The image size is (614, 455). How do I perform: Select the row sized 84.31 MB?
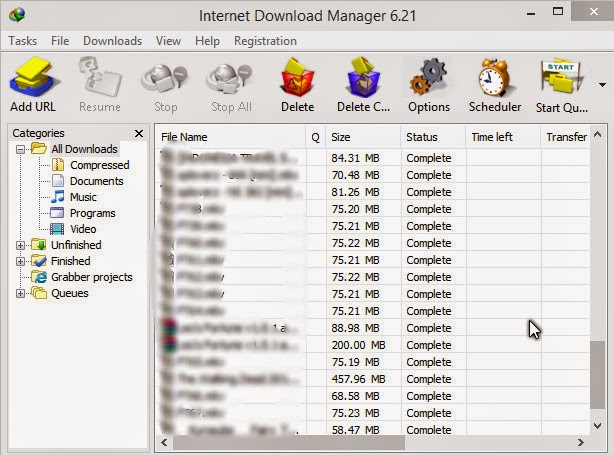[373, 158]
